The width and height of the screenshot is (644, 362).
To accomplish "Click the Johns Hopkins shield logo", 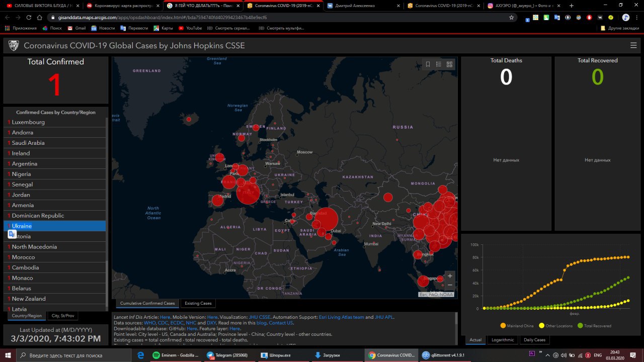I will coord(14,46).
